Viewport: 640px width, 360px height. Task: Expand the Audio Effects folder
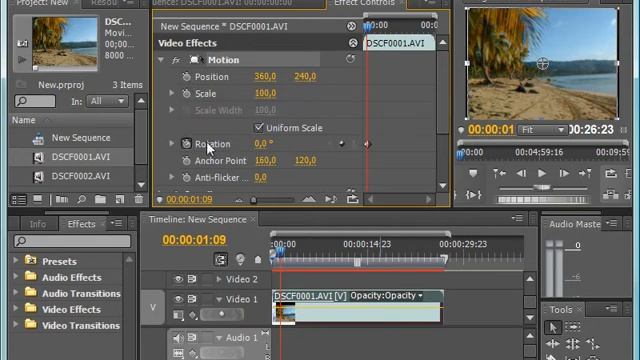coord(16,277)
